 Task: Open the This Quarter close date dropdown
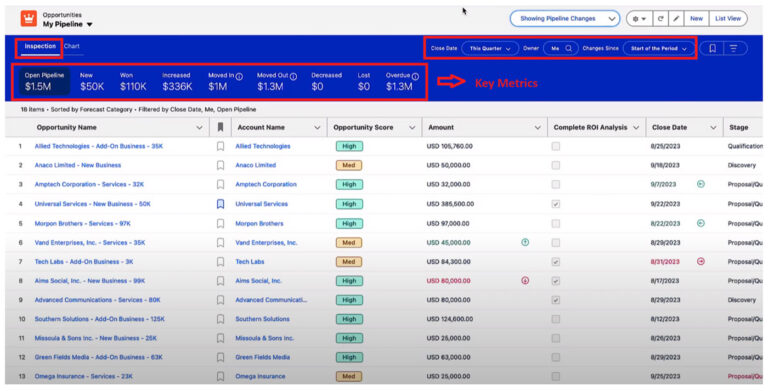tap(490, 49)
